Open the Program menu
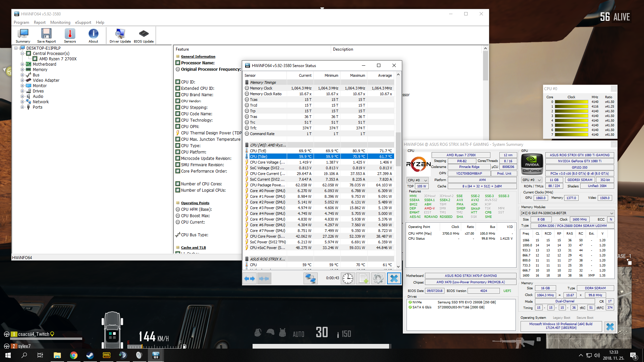 click(21, 22)
